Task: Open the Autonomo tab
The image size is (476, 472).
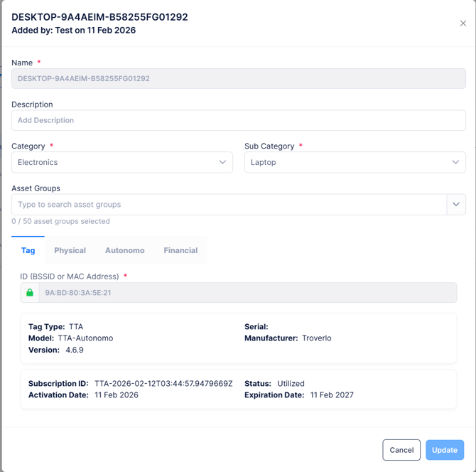Action: coord(124,250)
